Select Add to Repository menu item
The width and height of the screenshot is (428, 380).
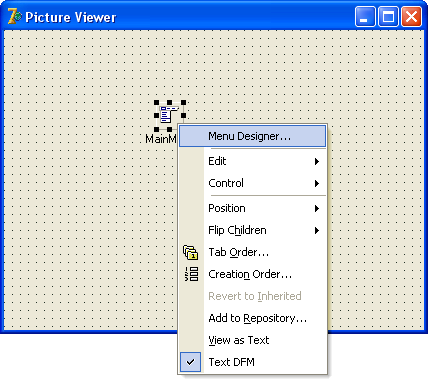point(252,318)
